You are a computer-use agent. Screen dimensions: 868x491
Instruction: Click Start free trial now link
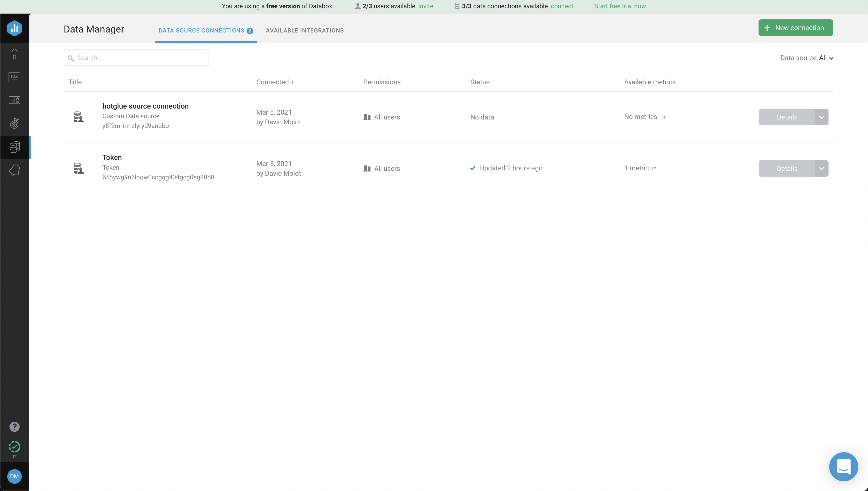coord(620,6)
